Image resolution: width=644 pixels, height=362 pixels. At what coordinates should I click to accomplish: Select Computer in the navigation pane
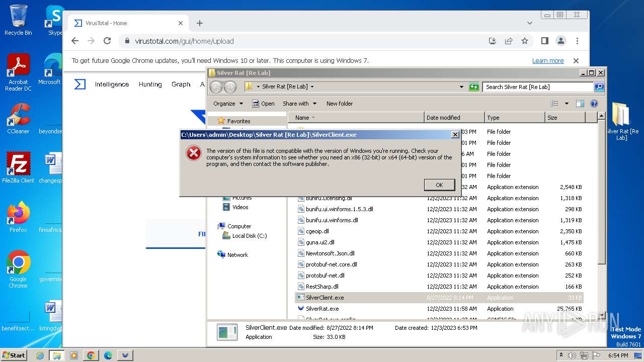pos(234,226)
